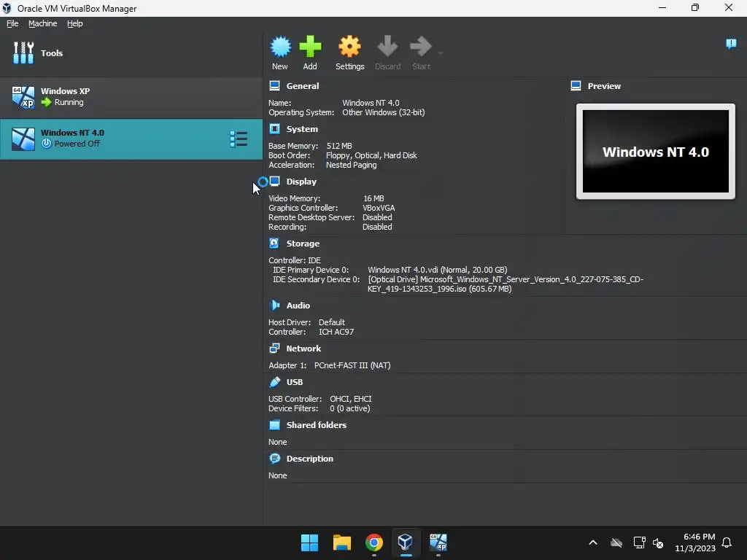Click the Network section header link
Screen dimensions: 747x560
click(303, 349)
